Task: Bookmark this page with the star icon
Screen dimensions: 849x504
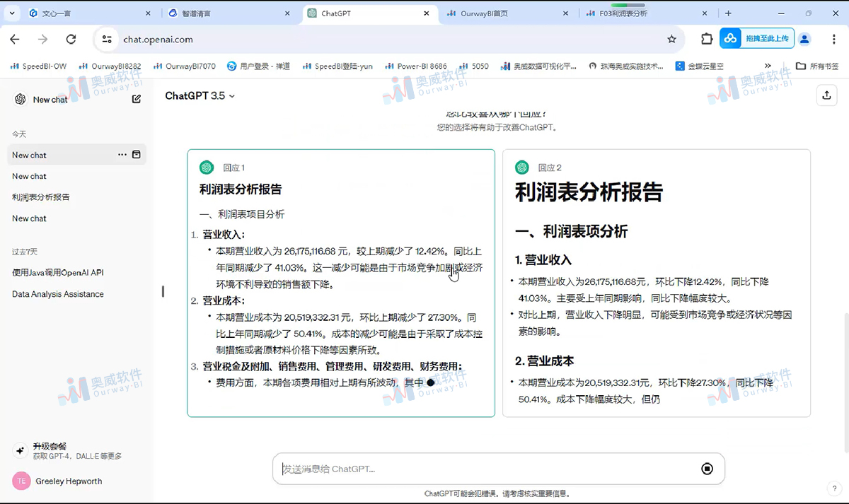Action: (x=671, y=39)
